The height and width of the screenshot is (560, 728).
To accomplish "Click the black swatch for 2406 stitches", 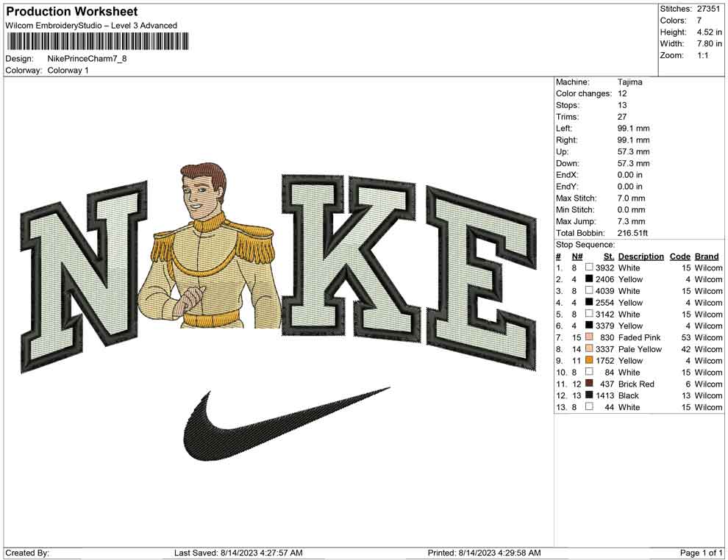I will [589, 279].
